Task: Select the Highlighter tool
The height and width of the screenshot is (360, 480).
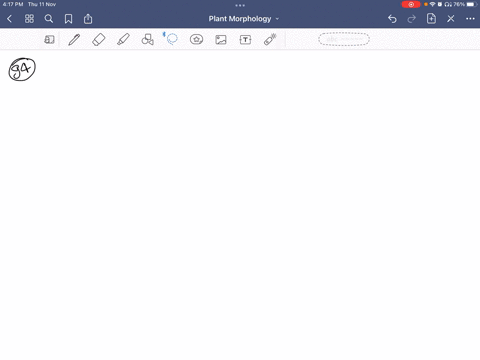Action: click(x=123, y=40)
